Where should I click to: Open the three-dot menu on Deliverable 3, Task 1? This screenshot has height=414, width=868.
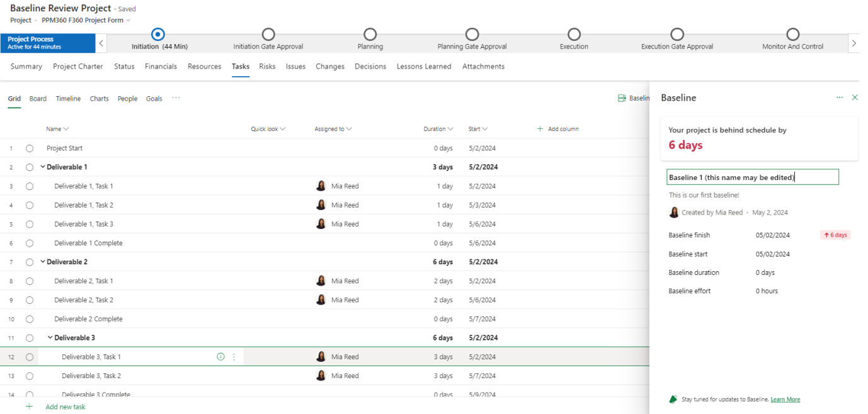tap(234, 356)
